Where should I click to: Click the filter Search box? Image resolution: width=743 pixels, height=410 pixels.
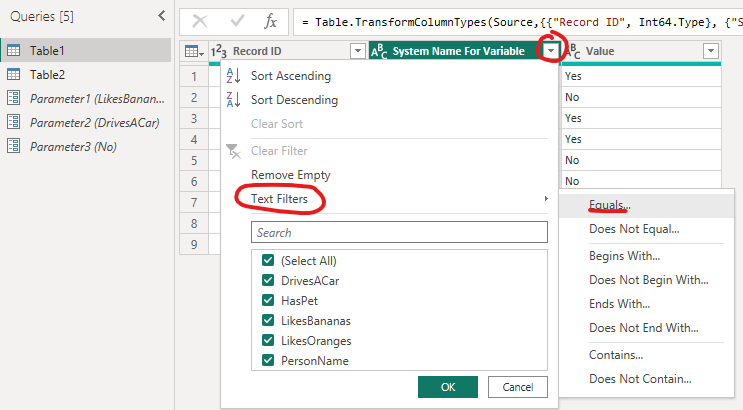click(x=399, y=232)
